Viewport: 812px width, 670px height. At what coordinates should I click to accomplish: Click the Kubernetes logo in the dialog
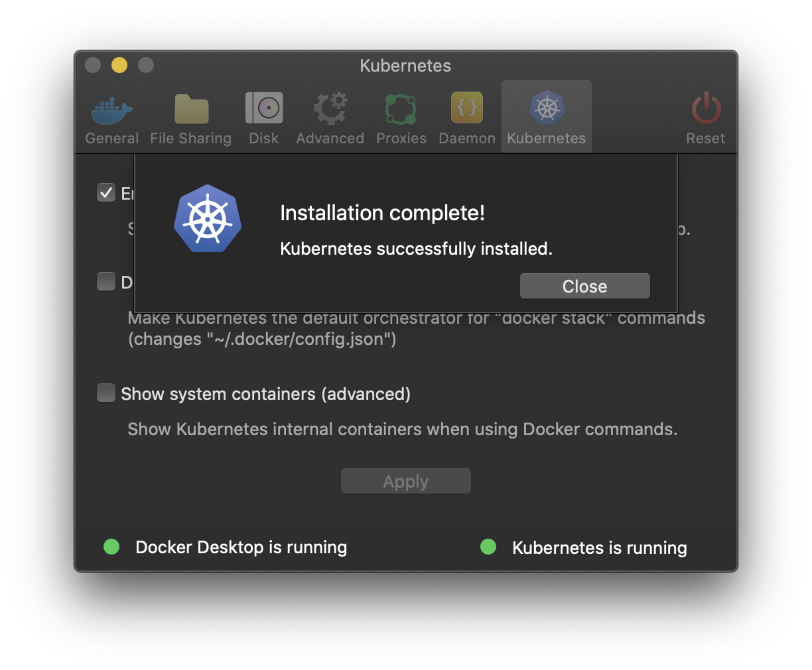coord(208,218)
